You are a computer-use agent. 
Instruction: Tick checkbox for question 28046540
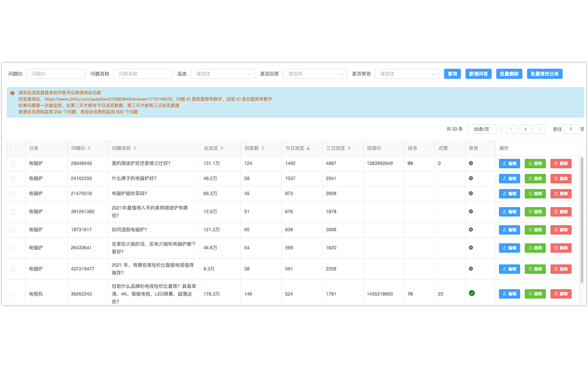pos(13,163)
